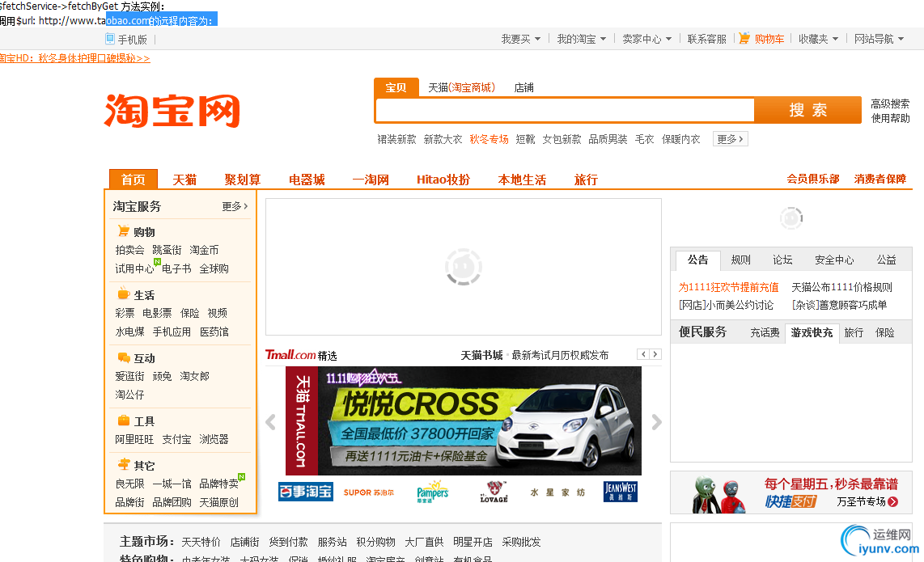Open the 阿里旺旺 tool link
Screen dimensions: 924x562
pos(134,439)
